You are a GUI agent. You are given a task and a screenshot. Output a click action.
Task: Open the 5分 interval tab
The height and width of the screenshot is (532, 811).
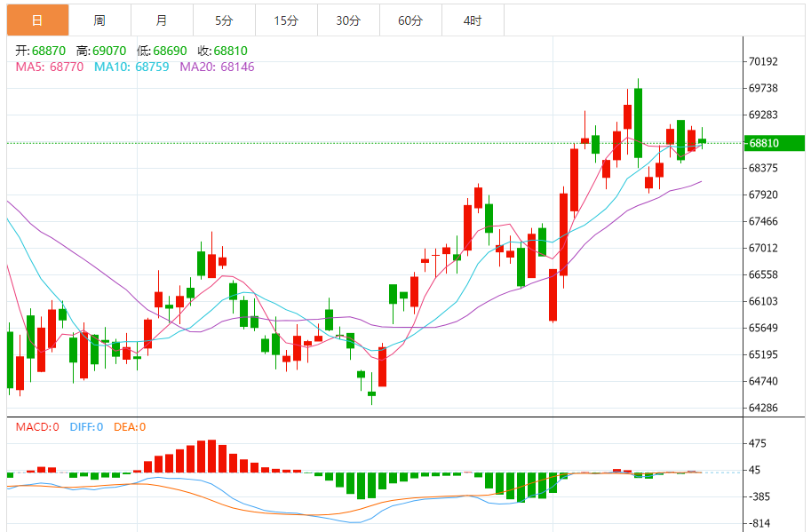click(224, 20)
